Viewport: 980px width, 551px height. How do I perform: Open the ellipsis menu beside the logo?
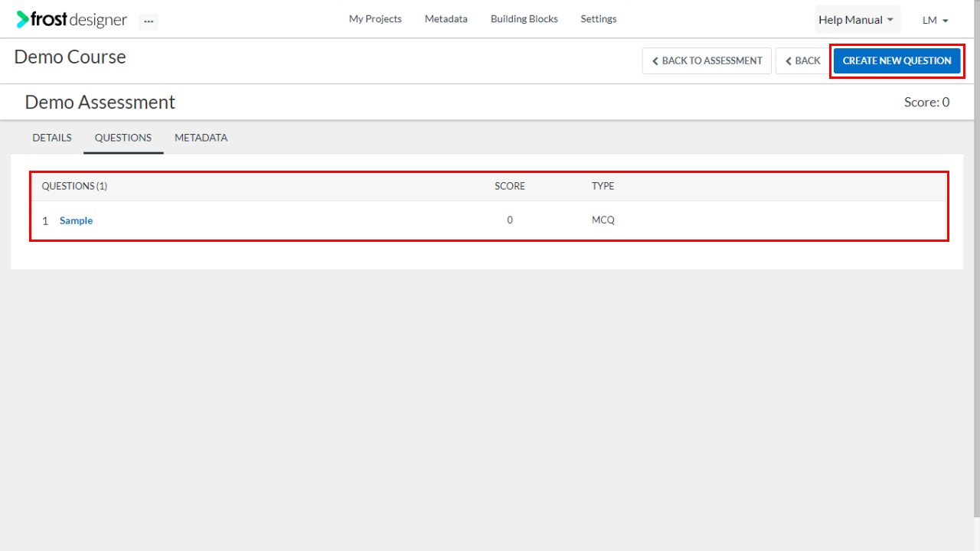(149, 21)
